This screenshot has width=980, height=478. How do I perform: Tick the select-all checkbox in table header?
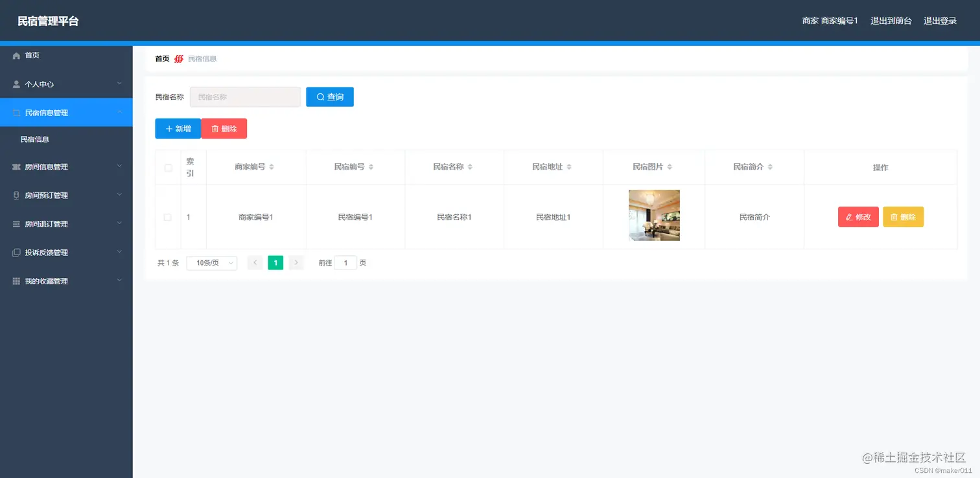point(169,168)
